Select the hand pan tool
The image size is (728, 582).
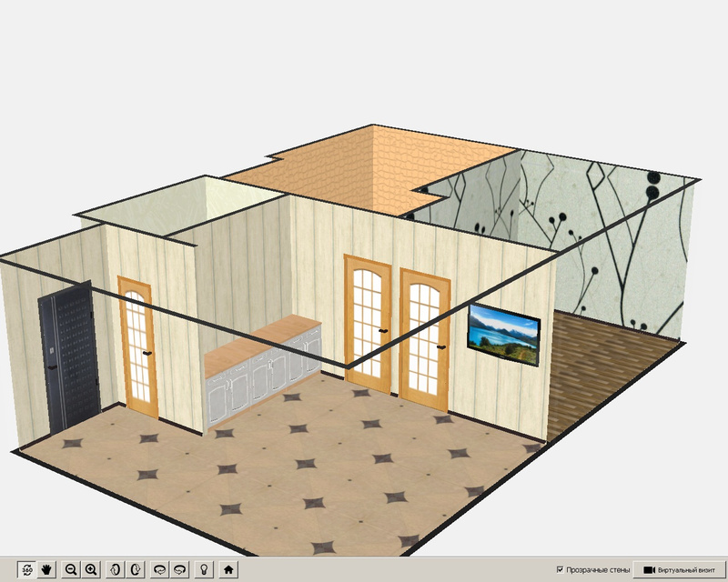coord(46,569)
